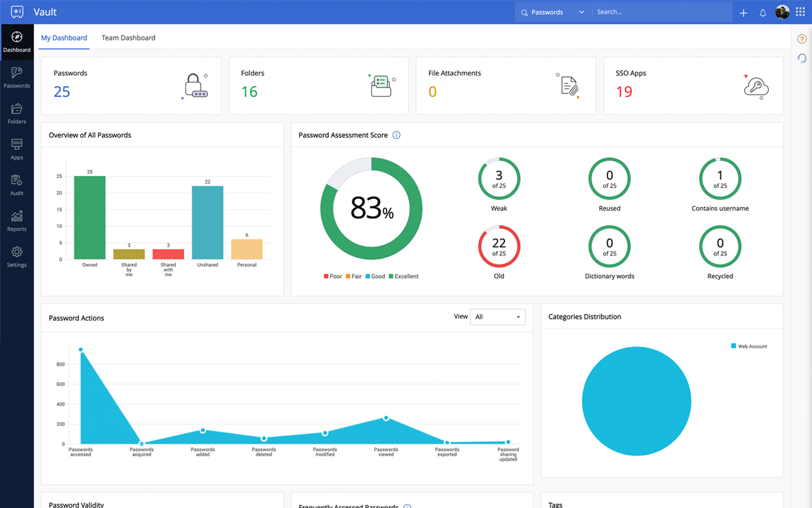The image size is (812, 508).
Task: Open notifications bell icon
Action: tap(763, 13)
